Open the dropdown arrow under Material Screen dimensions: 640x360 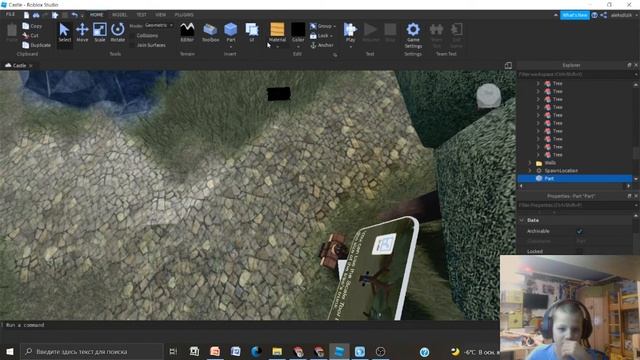tap(277, 47)
